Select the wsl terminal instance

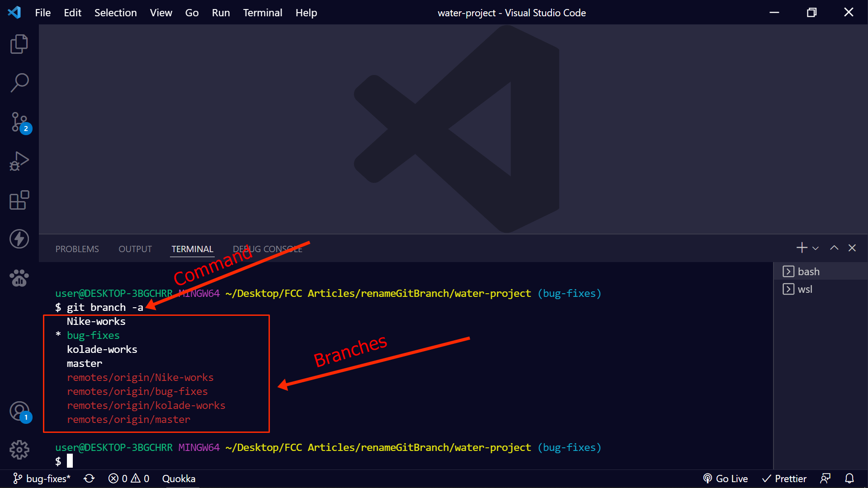pos(805,289)
